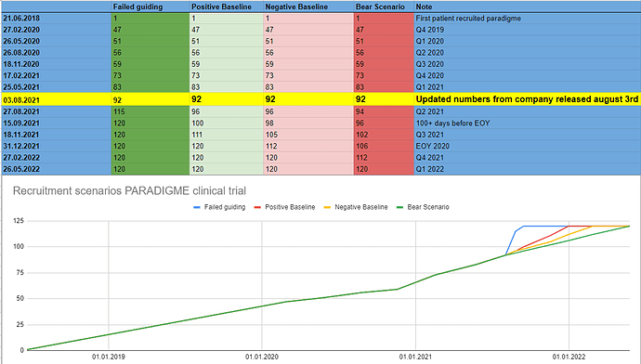Click bold Positive Baseline 92 in yellow row
The height and width of the screenshot is (364, 641).
[x=226, y=99]
